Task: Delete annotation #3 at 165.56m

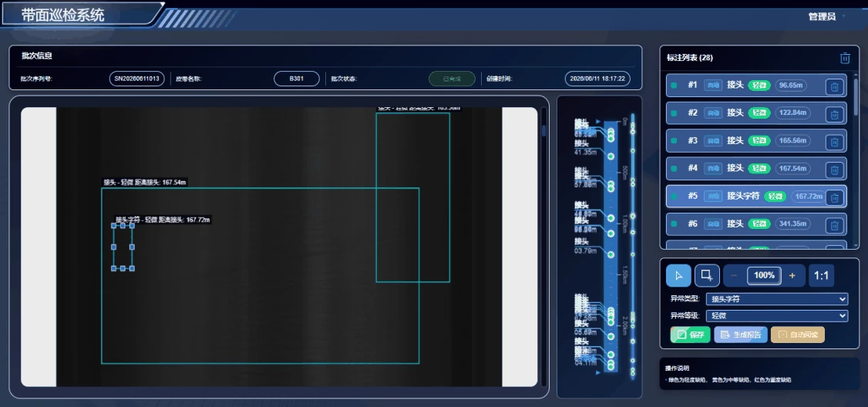Action: pos(835,142)
